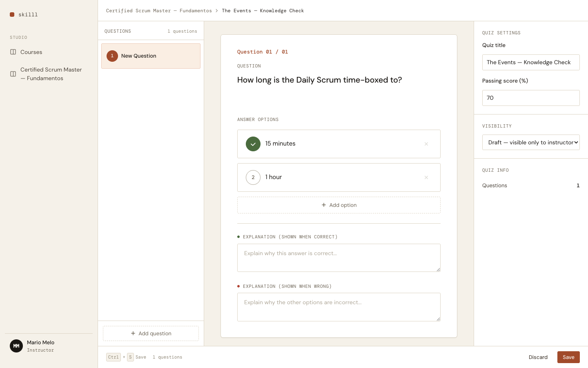Open Courses book icon in sidebar
Image resolution: width=588 pixels, height=368 pixels.
tap(13, 52)
